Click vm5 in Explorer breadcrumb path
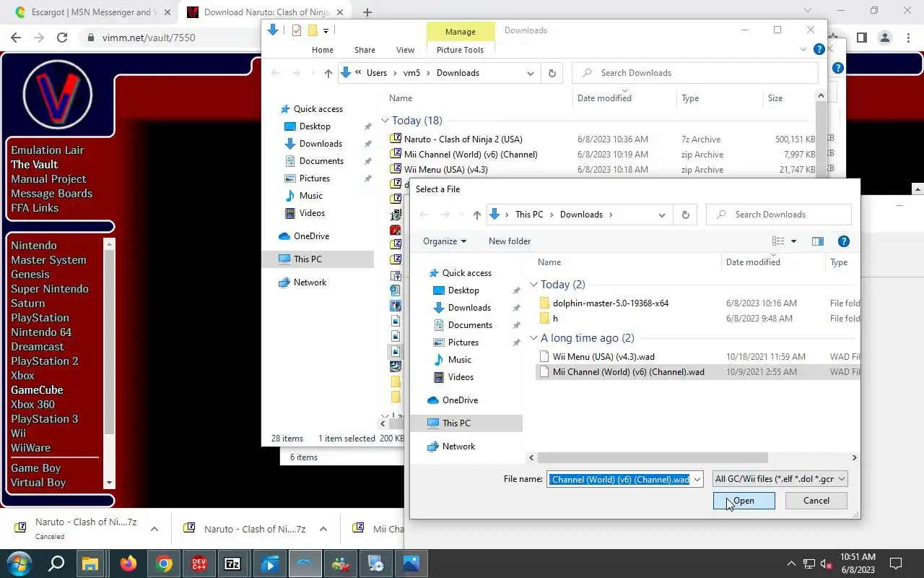Image resolution: width=924 pixels, height=578 pixels. click(x=411, y=73)
